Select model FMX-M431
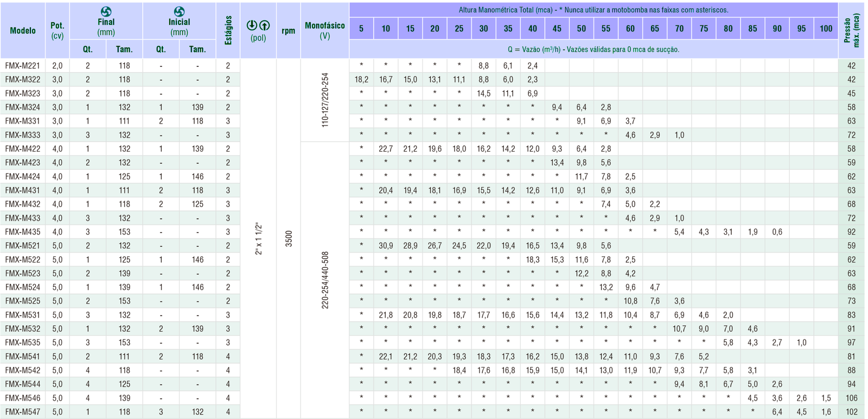This screenshot has width=868, height=419. (23, 190)
